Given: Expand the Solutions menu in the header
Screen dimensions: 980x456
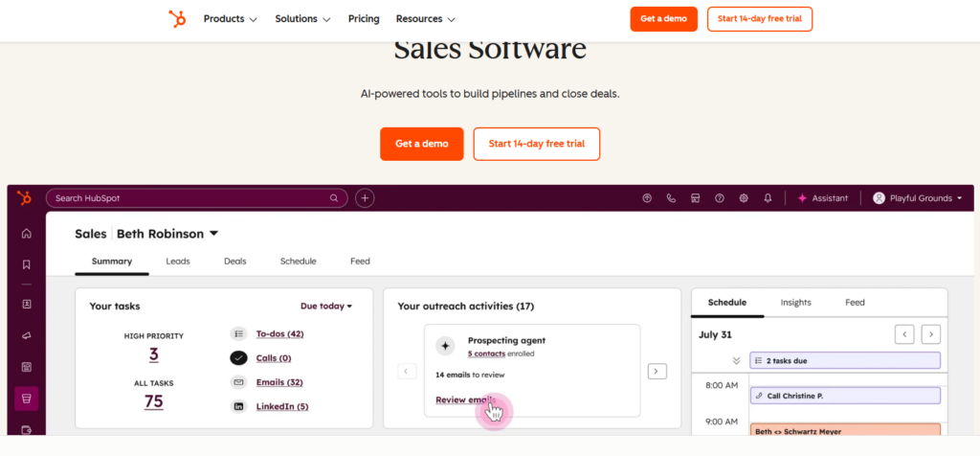Looking at the screenshot, I should pyautogui.click(x=302, y=19).
